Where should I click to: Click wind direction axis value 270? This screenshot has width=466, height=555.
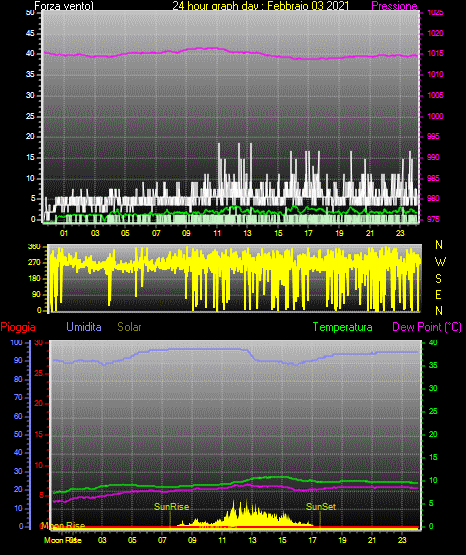point(34,262)
